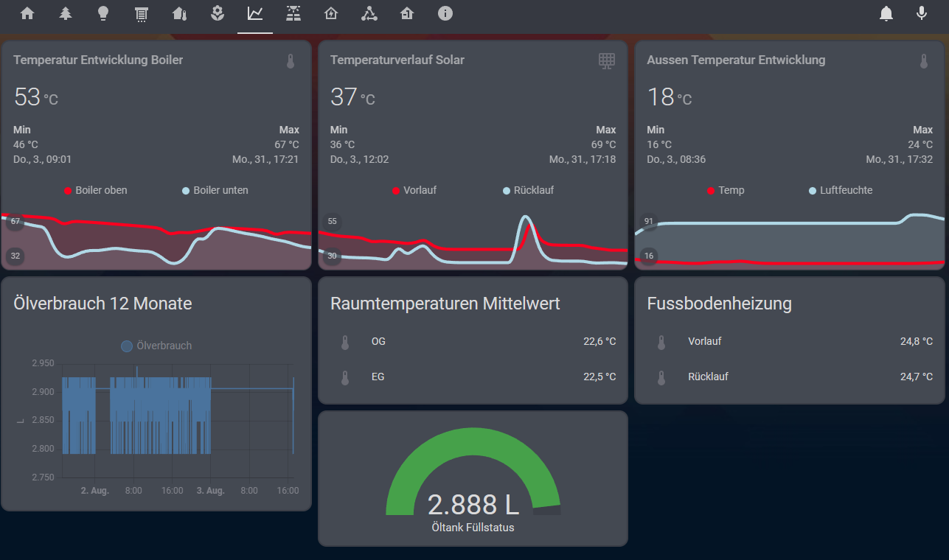Click thermometer icon beside Fussbodenheizung Rücklauf
The image size is (949, 560).
661,377
